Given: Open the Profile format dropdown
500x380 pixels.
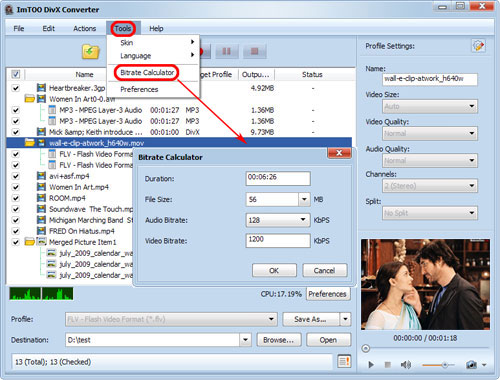Looking at the screenshot, I should 171,319.
